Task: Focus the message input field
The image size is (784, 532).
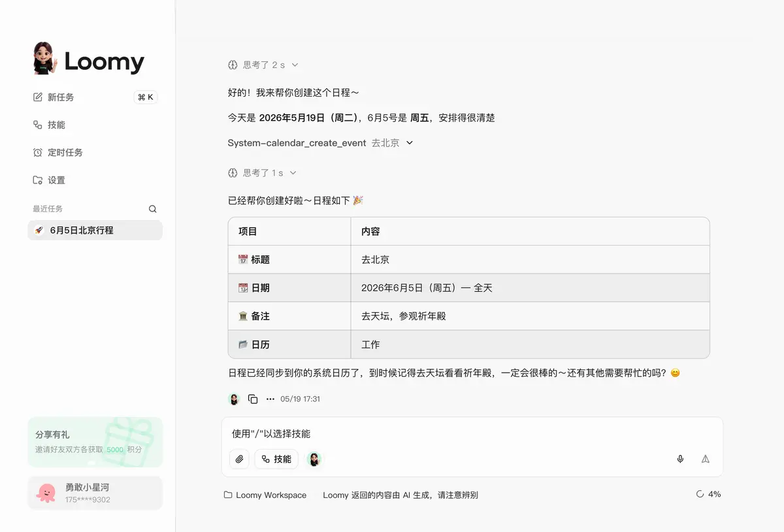Action: click(472, 434)
